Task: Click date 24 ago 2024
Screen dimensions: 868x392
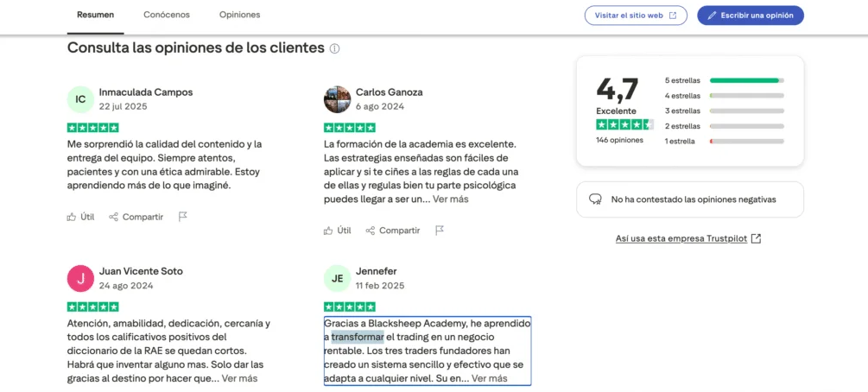Action: 125,286
